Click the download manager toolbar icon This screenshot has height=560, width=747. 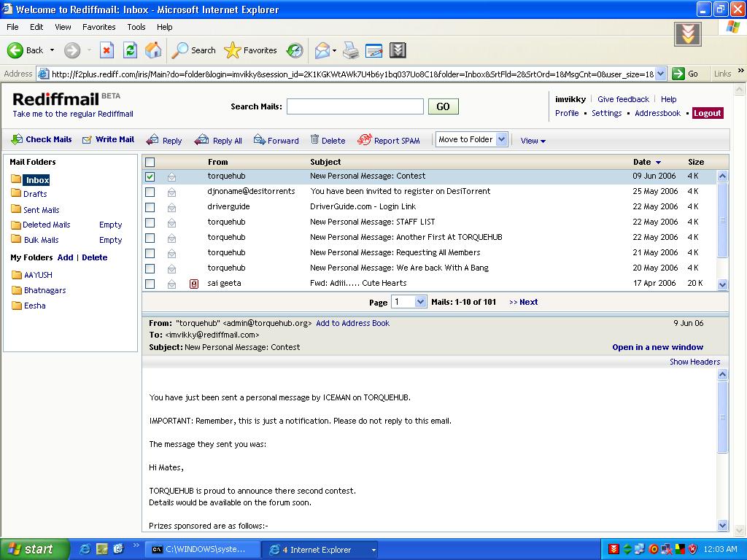[x=398, y=50]
